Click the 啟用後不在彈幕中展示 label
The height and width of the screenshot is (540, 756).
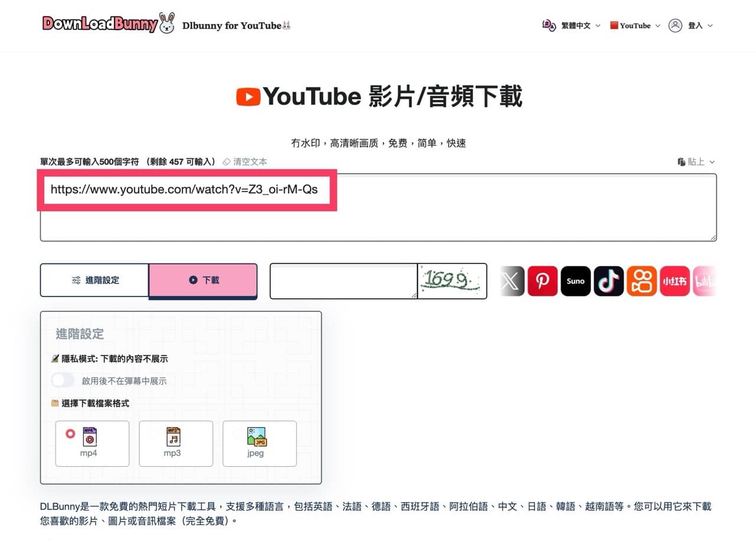click(x=124, y=381)
